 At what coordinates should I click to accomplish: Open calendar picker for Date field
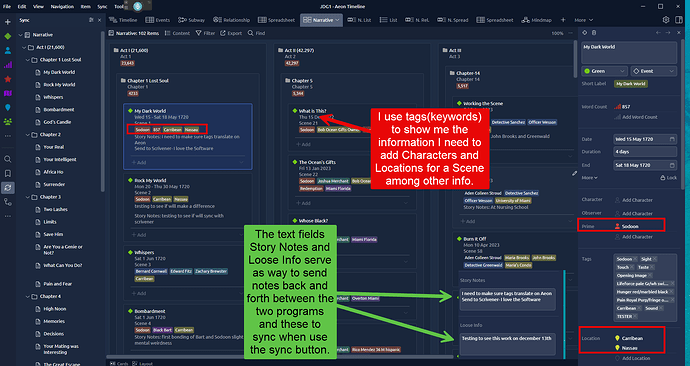(672, 139)
